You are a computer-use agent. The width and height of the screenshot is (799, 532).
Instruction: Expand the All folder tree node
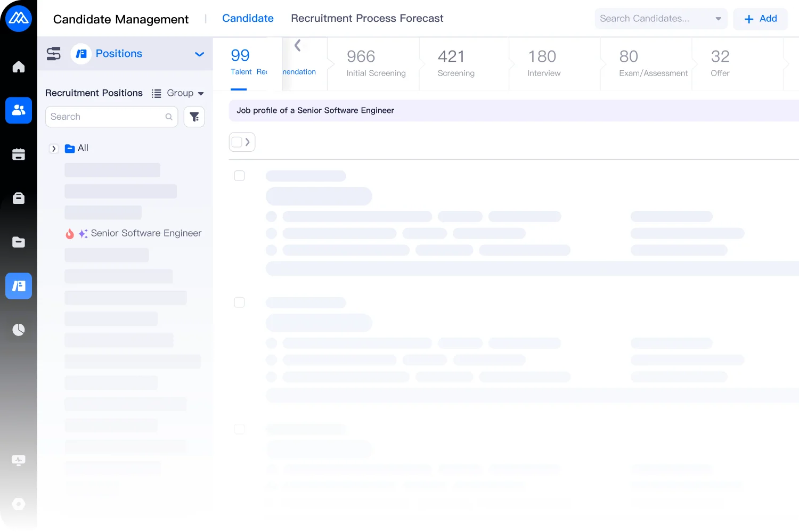(x=54, y=149)
